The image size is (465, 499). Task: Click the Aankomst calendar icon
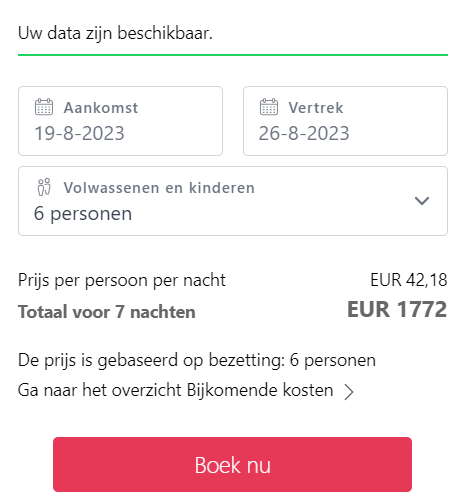pyautogui.click(x=44, y=107)
